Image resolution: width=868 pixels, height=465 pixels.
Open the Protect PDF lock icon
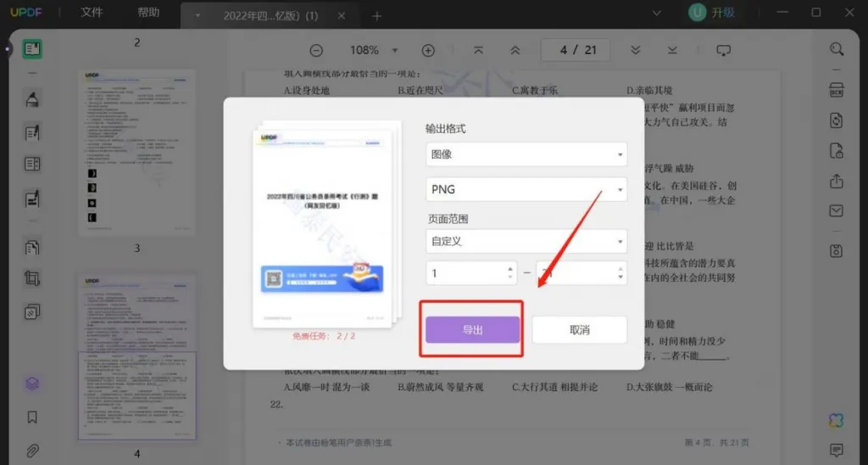(837, 151)
